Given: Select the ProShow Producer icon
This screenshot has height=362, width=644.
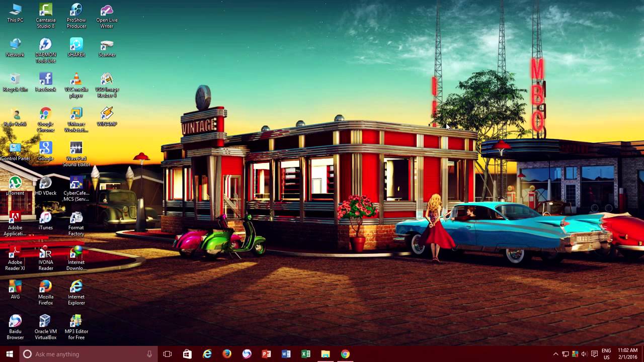Looking at the screenshot, I should coord(76,16).
